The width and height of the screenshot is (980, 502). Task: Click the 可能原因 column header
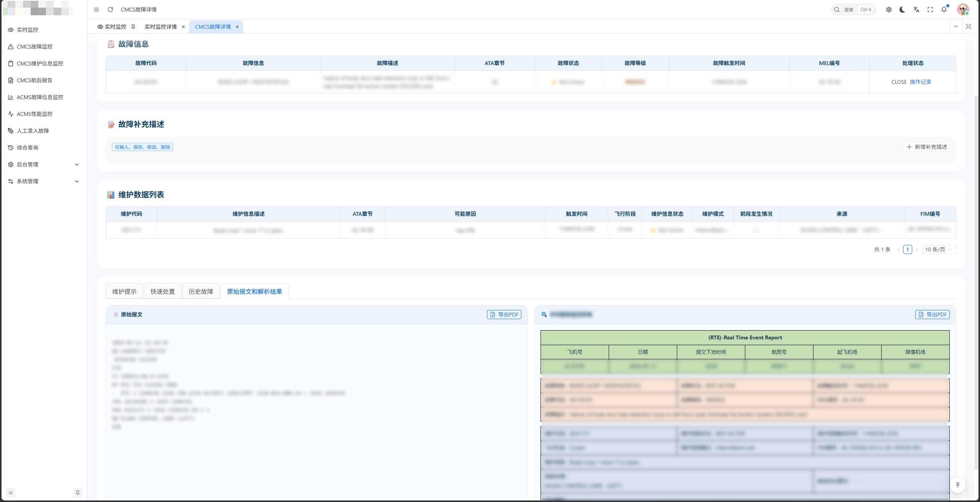tap(465, 214)
